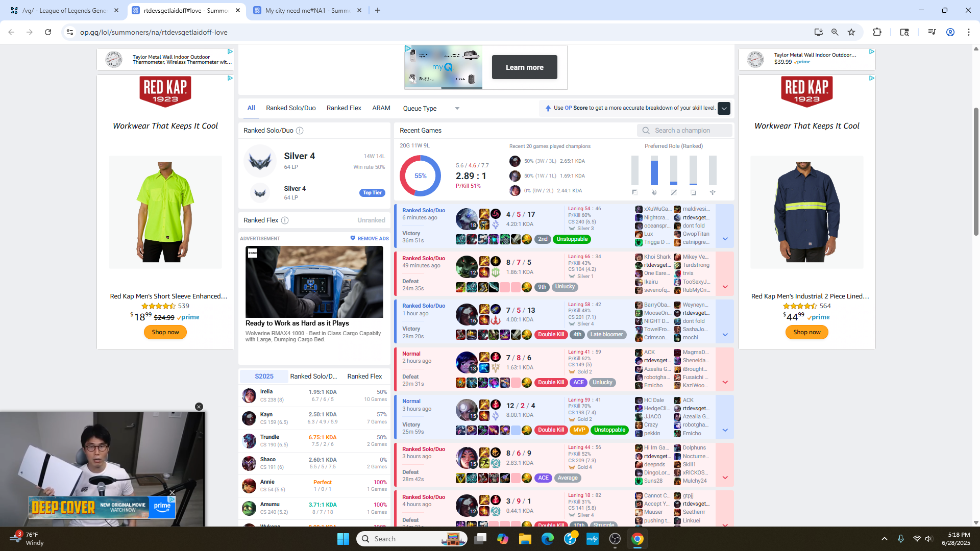Click Amumu champion icon in season stats

pyautogui.click(x=249, y=508)
